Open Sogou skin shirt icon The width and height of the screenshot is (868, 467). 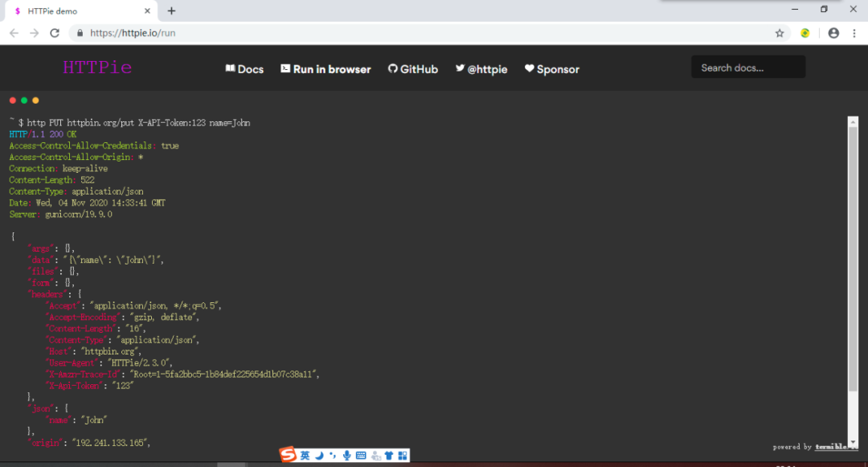click(389, 456)
